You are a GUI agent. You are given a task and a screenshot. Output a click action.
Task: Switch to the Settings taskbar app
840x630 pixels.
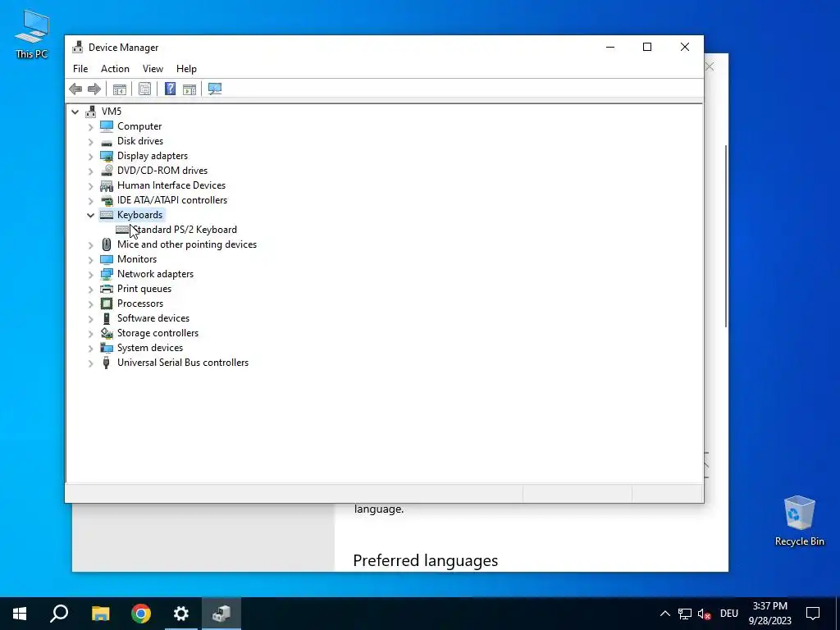point(181,614)
